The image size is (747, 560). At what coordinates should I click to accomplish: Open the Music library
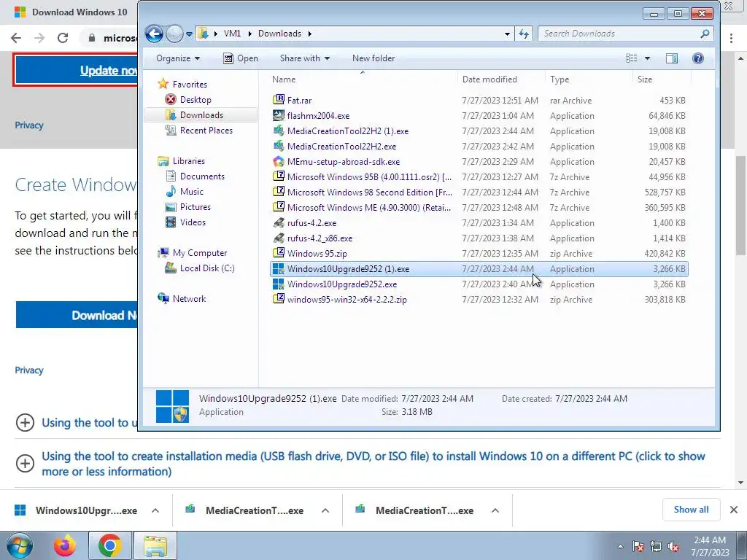point(192,192)
